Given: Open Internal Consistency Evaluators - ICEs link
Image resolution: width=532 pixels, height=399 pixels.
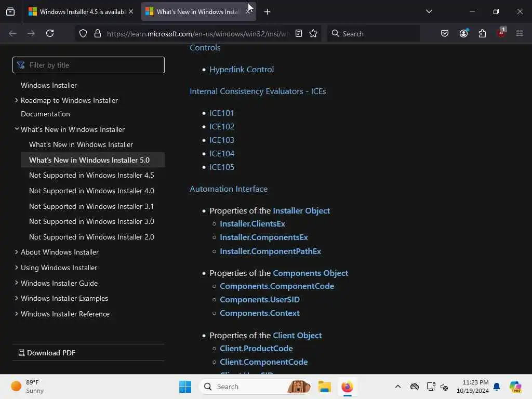Looking at the screenshot, I should coord(258,91).
